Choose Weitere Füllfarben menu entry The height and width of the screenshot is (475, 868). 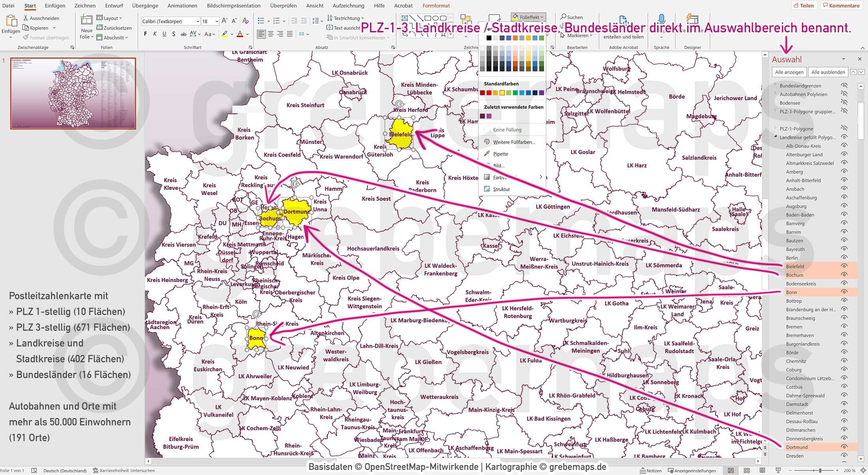point(514,142)
